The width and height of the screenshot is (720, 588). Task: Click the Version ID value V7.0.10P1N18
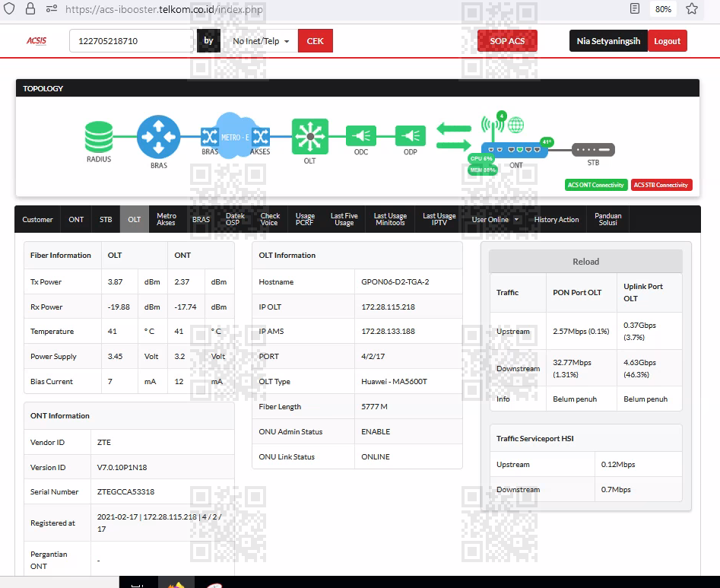point(122,467)
